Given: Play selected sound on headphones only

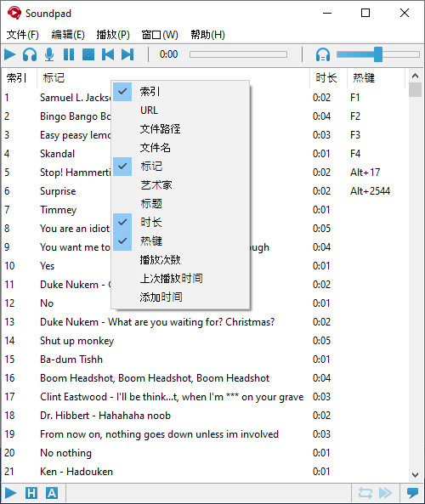Looking at the screenshot, I should pos(30,54).
